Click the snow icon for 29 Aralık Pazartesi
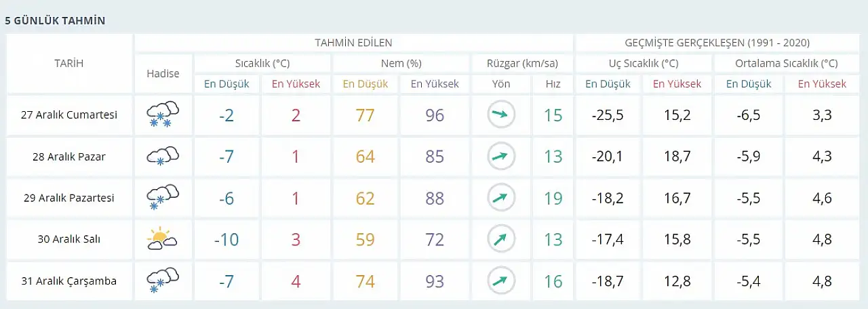 (163, 198)
